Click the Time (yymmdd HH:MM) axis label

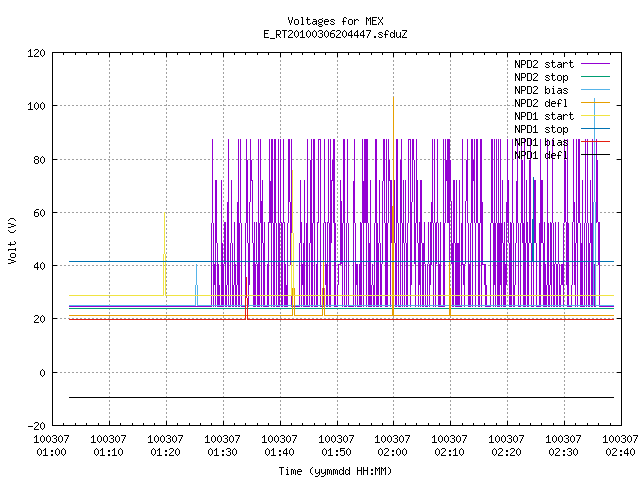pyautogui.click(x=335, y=471)
